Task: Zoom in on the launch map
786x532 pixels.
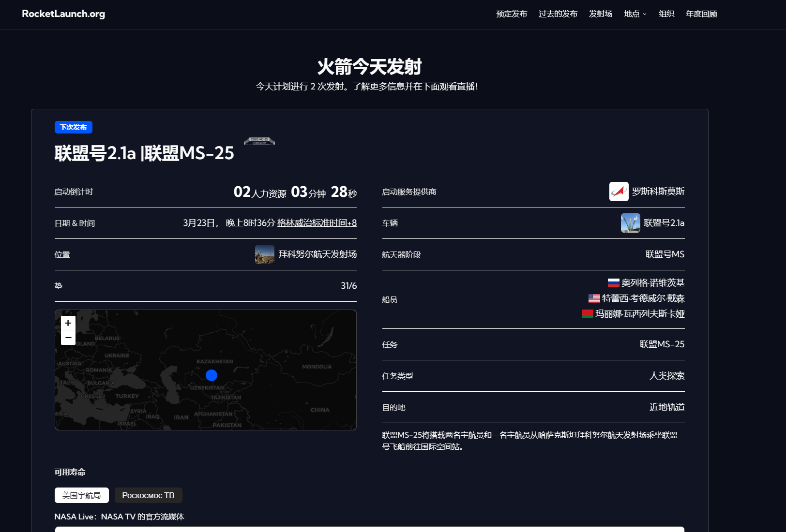Action: click(68, 323)
